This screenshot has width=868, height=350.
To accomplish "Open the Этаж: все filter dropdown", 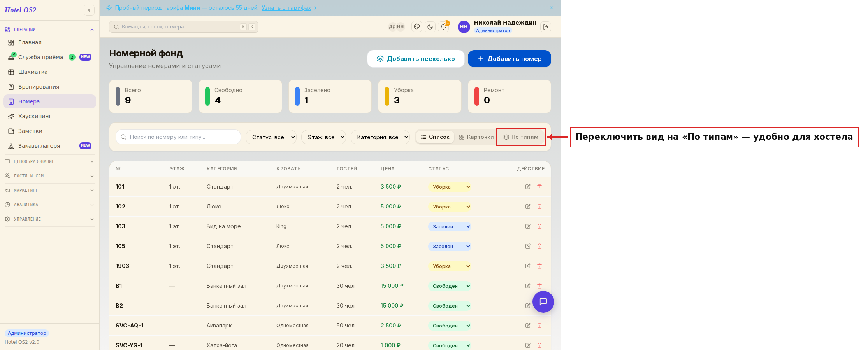I will tap(323, 137).
